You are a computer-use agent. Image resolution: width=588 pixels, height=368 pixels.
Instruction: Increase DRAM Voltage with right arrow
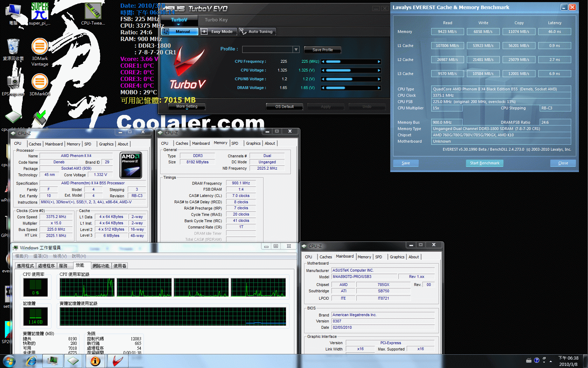pyautogui.click(x=379, y=88)
